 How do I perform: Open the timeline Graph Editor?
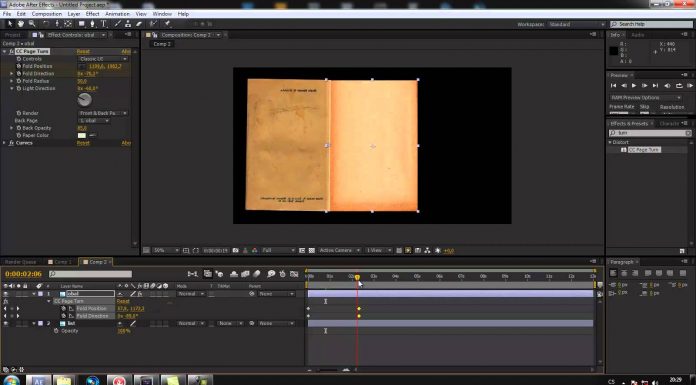[x=294, y=274]
